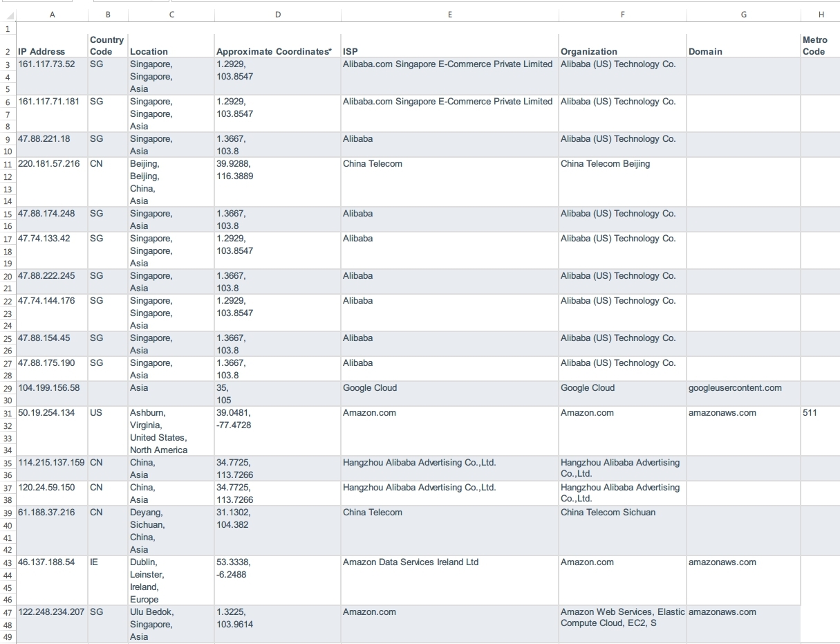Image resolution: width=840 pixels, height=644 pixels.
Task: Click the "googleusercontent.com" domain cell
Action: (743, 394)
